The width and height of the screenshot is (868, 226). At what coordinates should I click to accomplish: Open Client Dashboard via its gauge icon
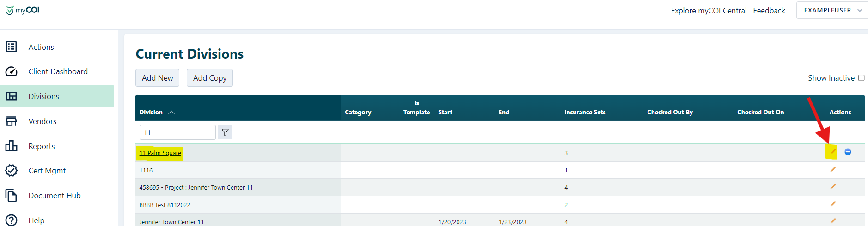click(11, 71)
